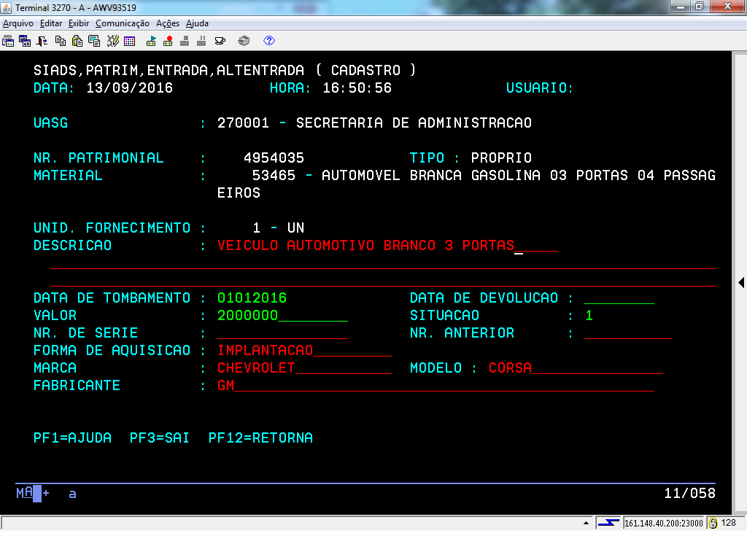Click the DATA DE TOMBAMENTO field 01012016
The width and height of the screenshot is (747, 560).
252,298
